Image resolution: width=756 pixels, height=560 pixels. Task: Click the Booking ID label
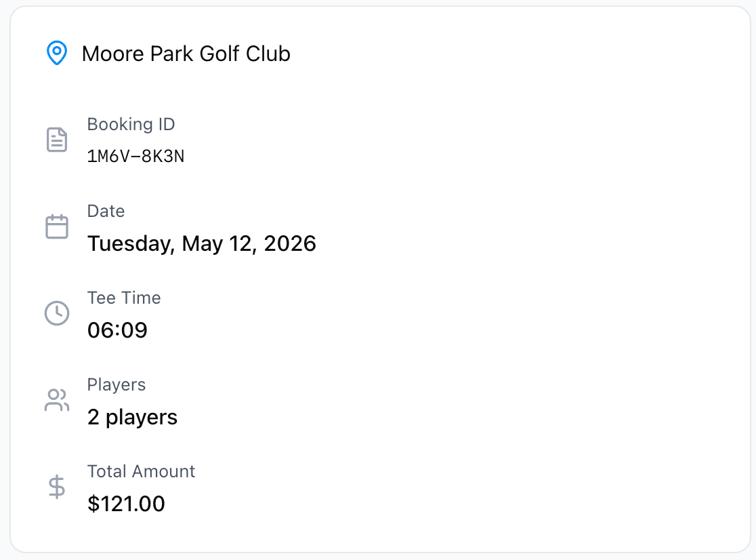131,125
